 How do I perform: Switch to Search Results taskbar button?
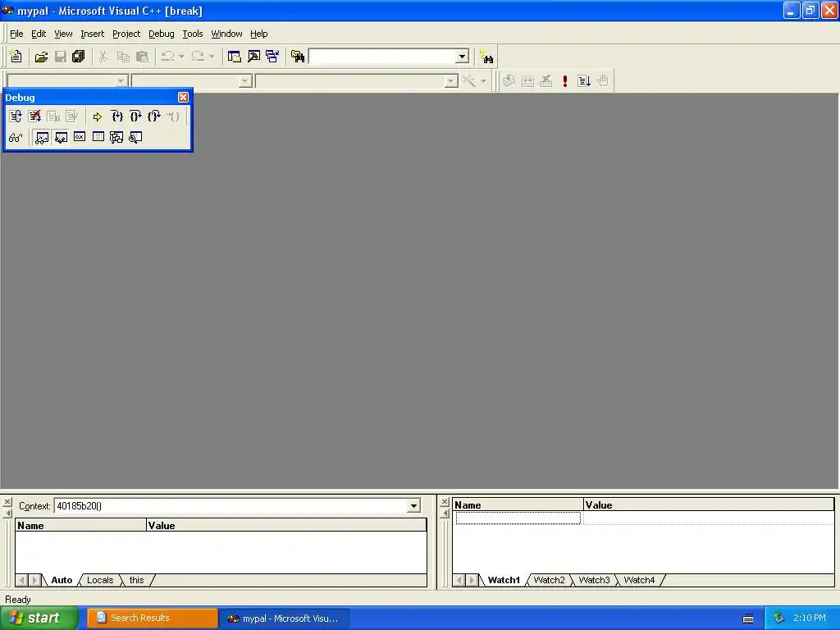152,619
